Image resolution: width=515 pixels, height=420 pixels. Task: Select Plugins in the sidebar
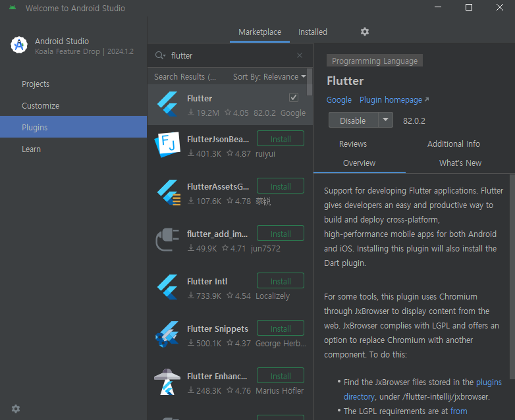click(x=73, y=127)
